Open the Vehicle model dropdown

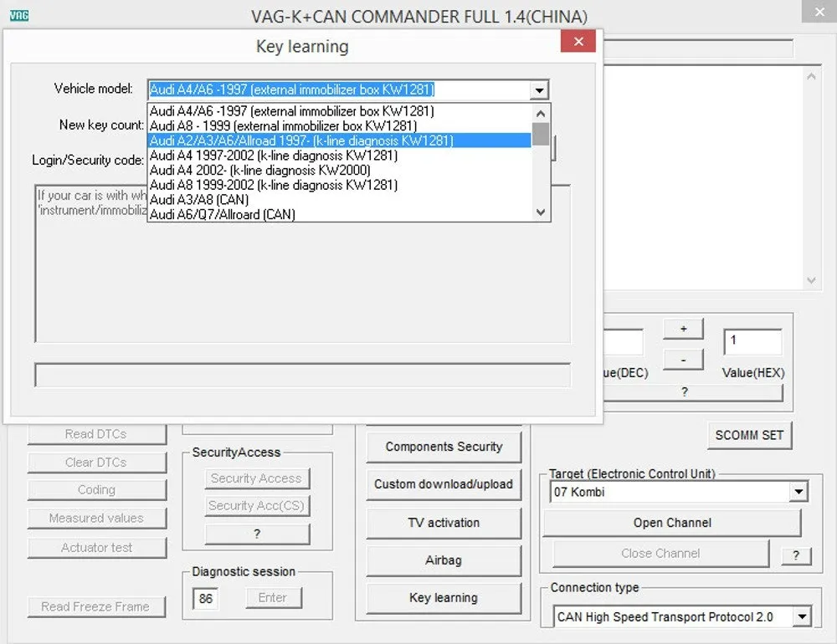(541, 89)
